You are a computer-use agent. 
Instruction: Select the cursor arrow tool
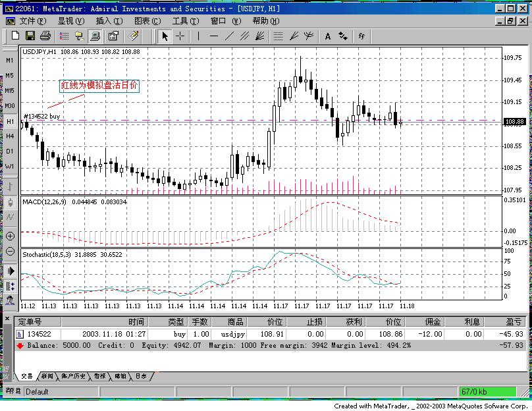166,37
